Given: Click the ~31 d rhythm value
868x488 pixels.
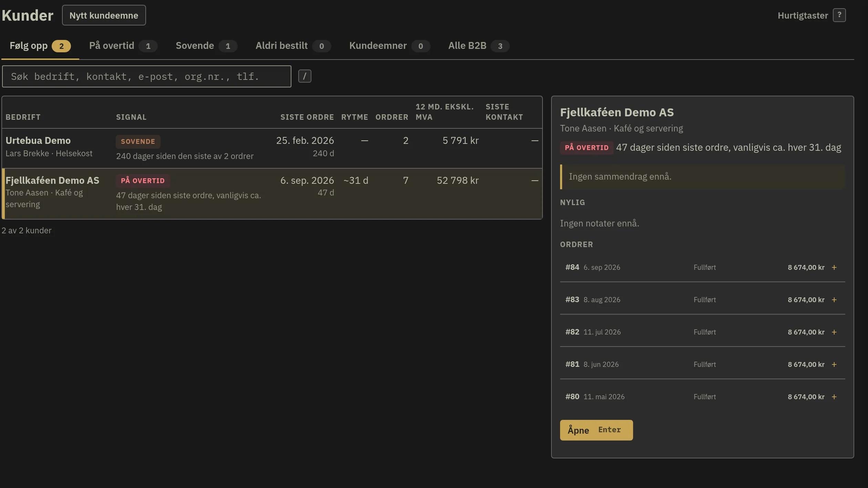Looking at the screenshot, I should [356, 180].
